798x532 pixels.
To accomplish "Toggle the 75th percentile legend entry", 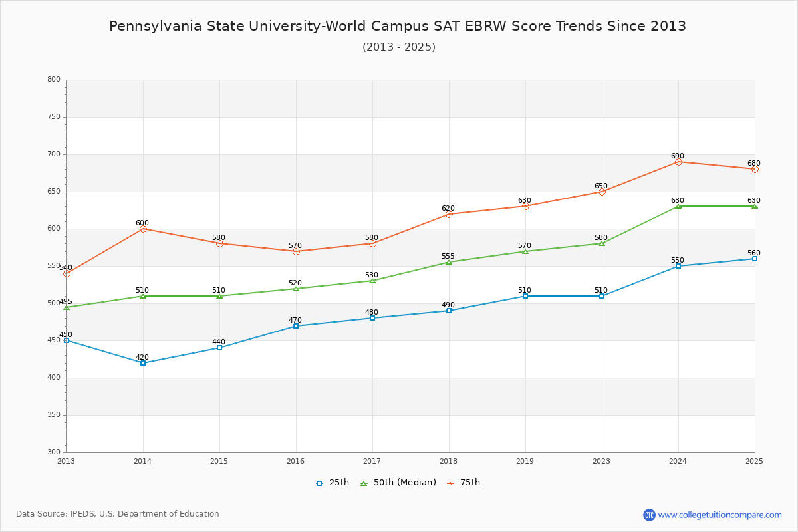I will coord(464,483).
